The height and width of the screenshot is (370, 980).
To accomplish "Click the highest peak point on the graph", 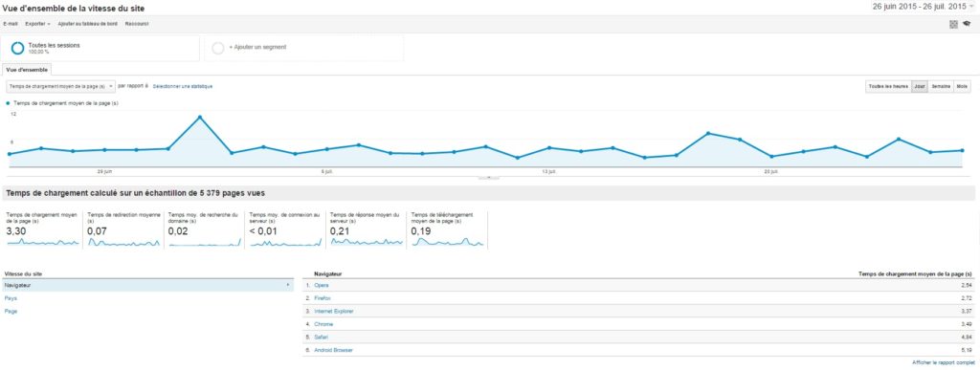I will (200, 117).
